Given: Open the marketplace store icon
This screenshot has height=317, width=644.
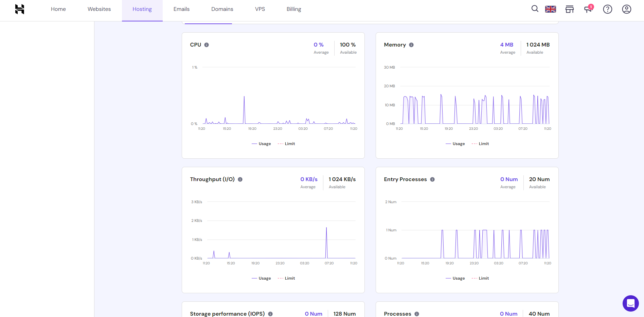Looking at the screenshot, I should tap(569, 9).
